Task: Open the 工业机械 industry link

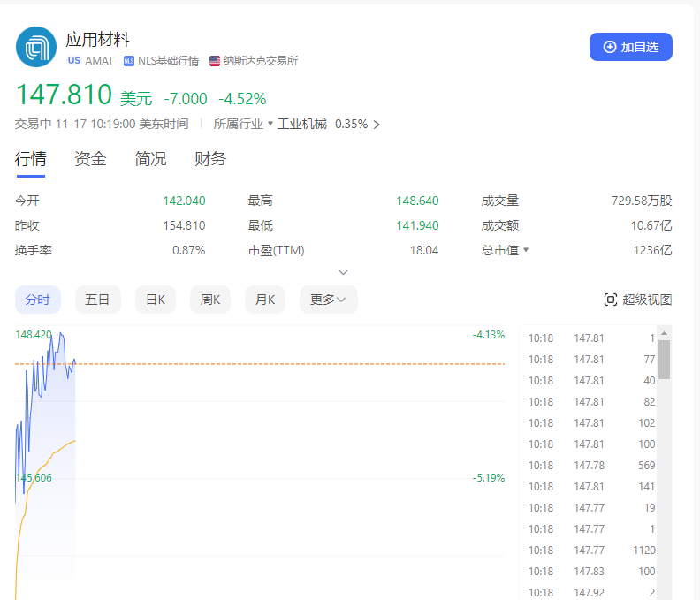Action: coord(301,124)
